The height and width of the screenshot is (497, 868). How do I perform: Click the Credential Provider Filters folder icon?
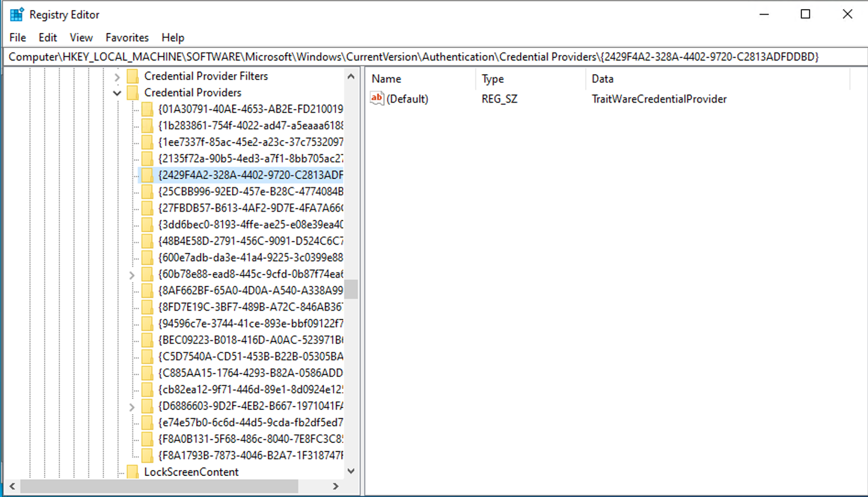pos(133,76)
